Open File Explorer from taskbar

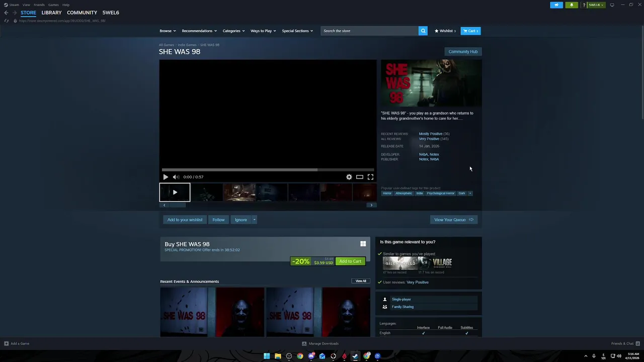click(278, 356)
